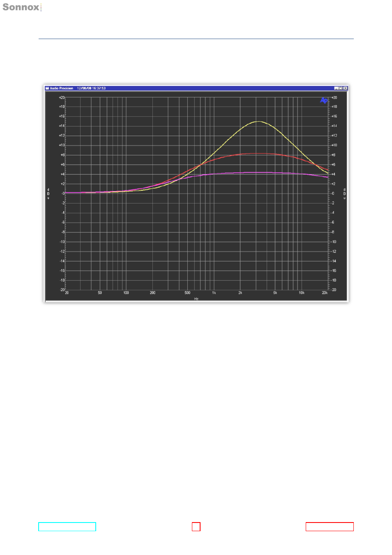Click the Sonnox logo at page top

tap(22, 7)
